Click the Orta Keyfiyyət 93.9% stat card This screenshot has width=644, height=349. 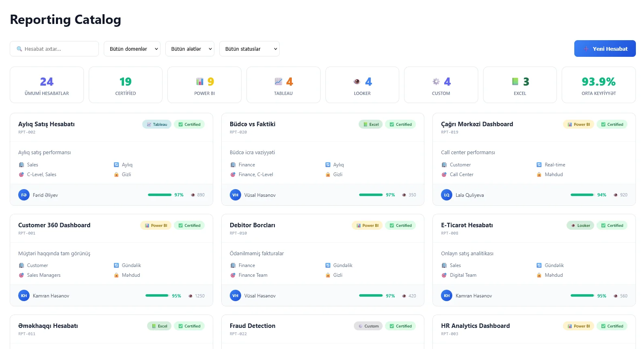pyautogui.click(x=599, y=85)
